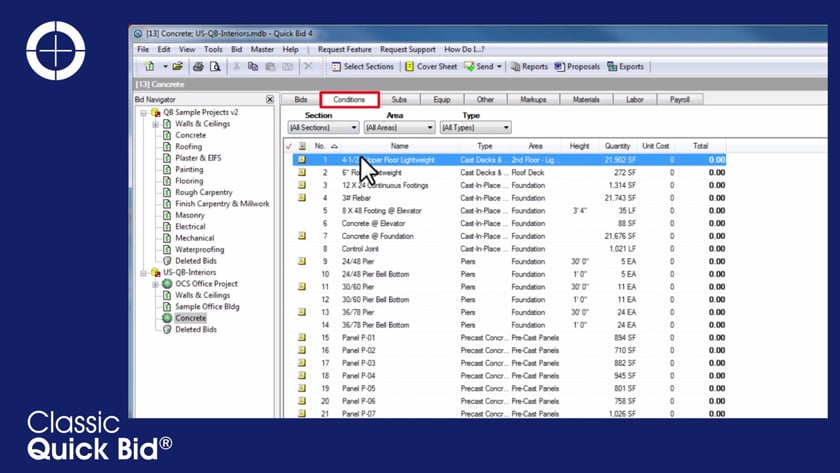Viewport: 840px width, 473px height.
Task: Select Roofing in the Bid Navigator
Action: tap(189, 146)
